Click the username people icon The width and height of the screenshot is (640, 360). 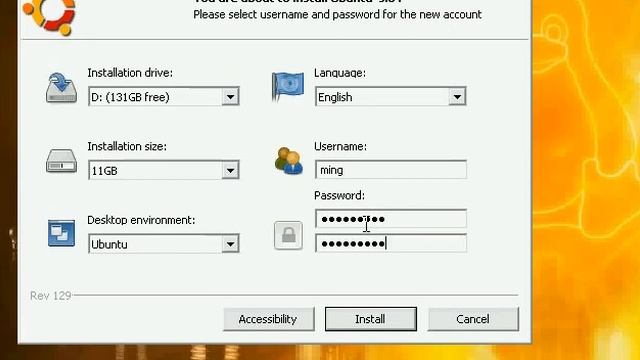coord(289,161)
